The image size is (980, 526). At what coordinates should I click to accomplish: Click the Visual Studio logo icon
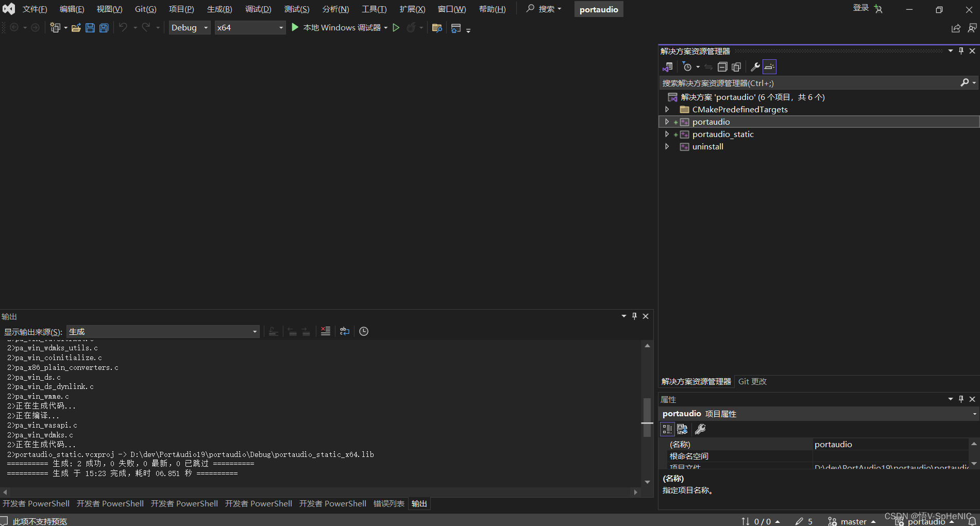point(9,9)
